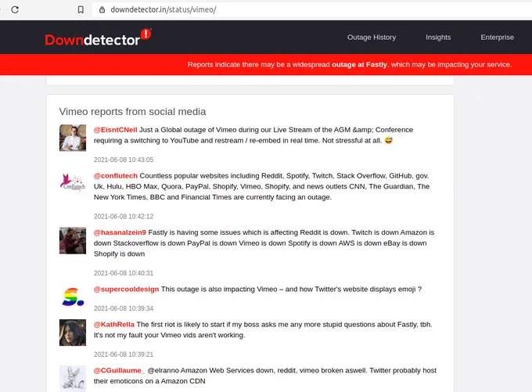Viewport: 532px width, 392px height.
Task: Click EisntCNeil's avatar photo
Action: pyautogui.click(x=73, y=138)
